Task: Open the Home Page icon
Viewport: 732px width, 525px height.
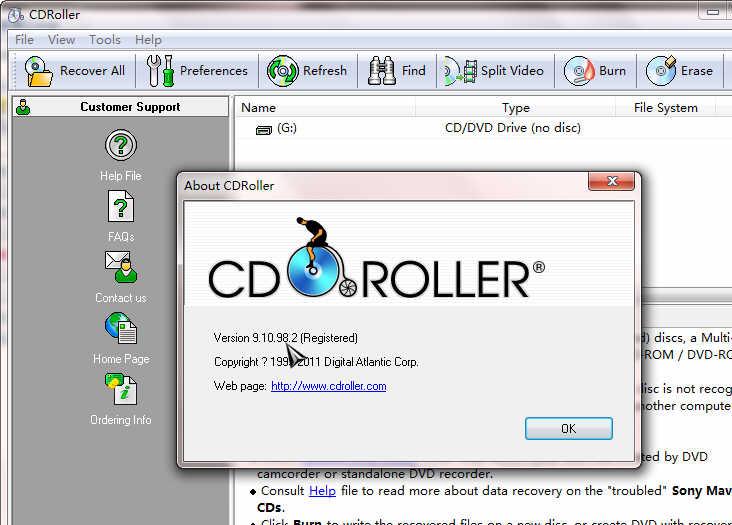Action: (121, 328)
